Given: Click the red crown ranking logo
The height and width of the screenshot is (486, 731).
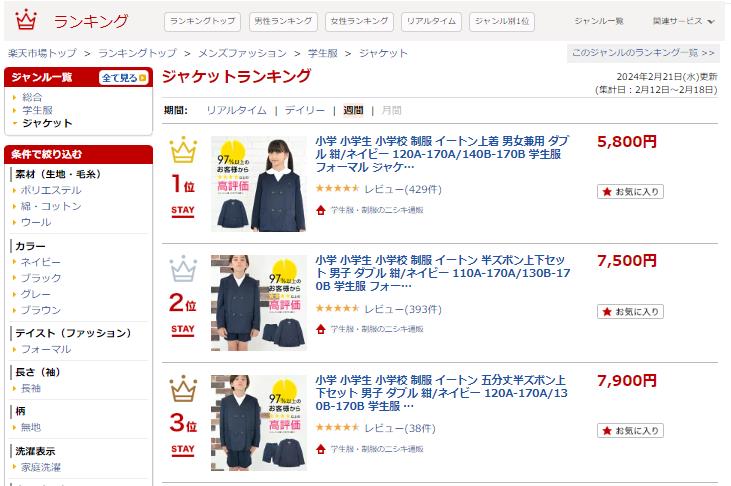Looking at the screenshot, I should (x=26, y=20).
